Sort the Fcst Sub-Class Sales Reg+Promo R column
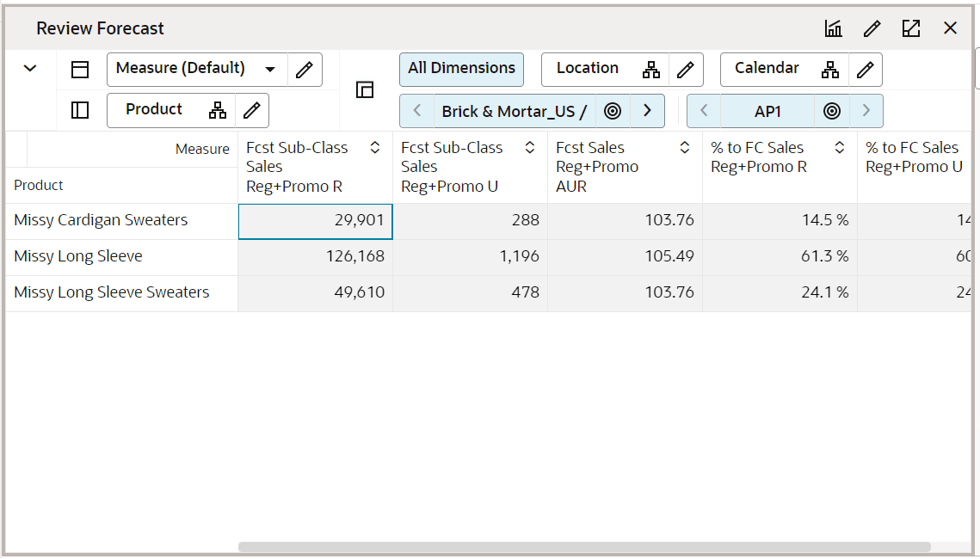This screenshot has width=980, height=559. point(375,147)
